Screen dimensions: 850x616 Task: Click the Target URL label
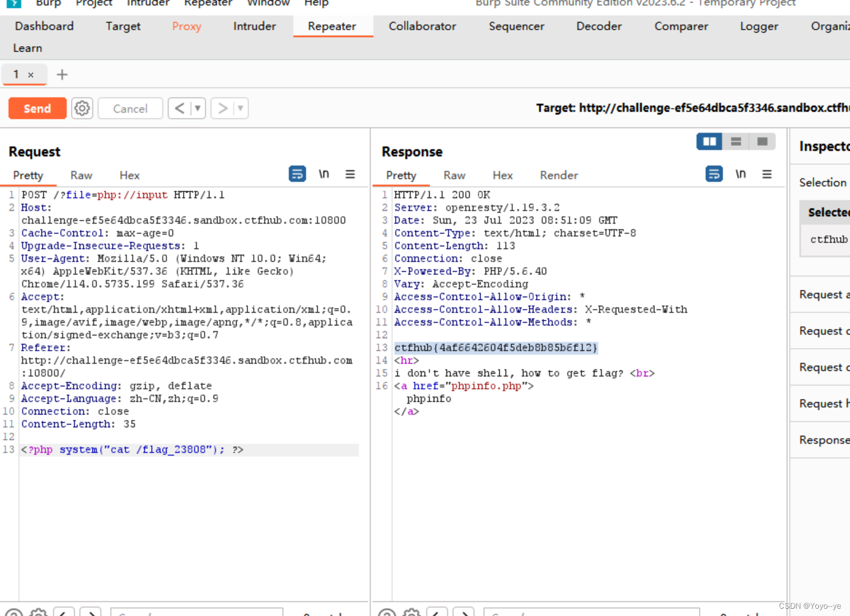coord(693,108)
